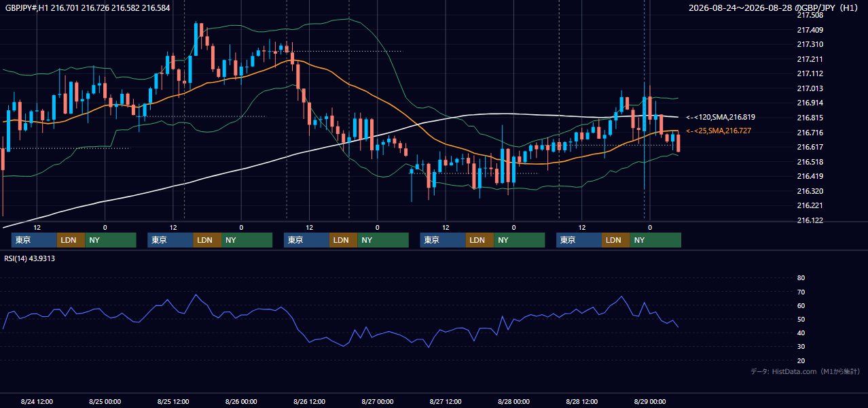Image resolution: width=868 pixels, height=408 pixels.
Task: Click the 8/25 12:00 date label
Action: (173, 401)
